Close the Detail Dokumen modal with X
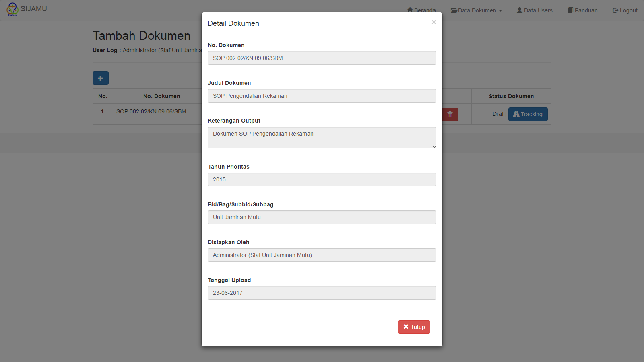The image size is (644, 362). [433, 22]
